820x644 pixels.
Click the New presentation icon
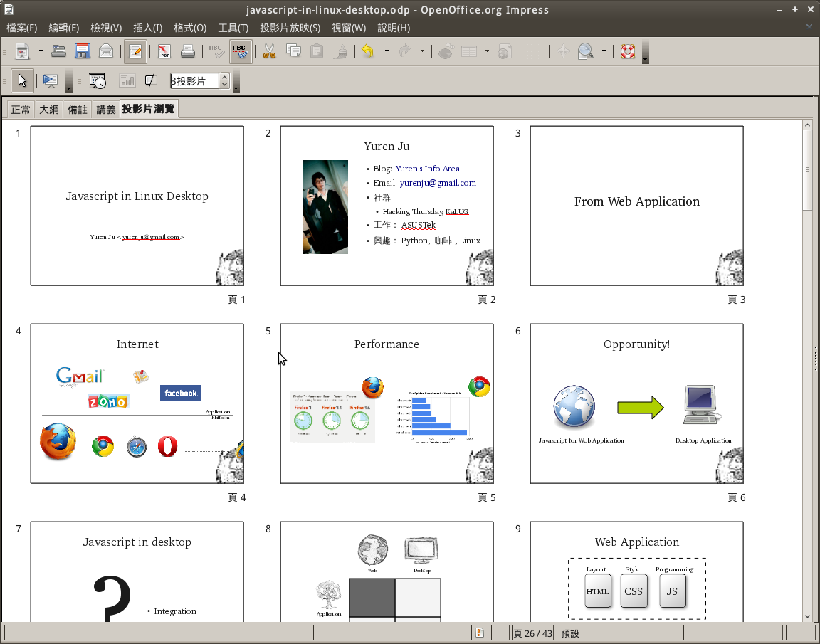coord(22,51)
